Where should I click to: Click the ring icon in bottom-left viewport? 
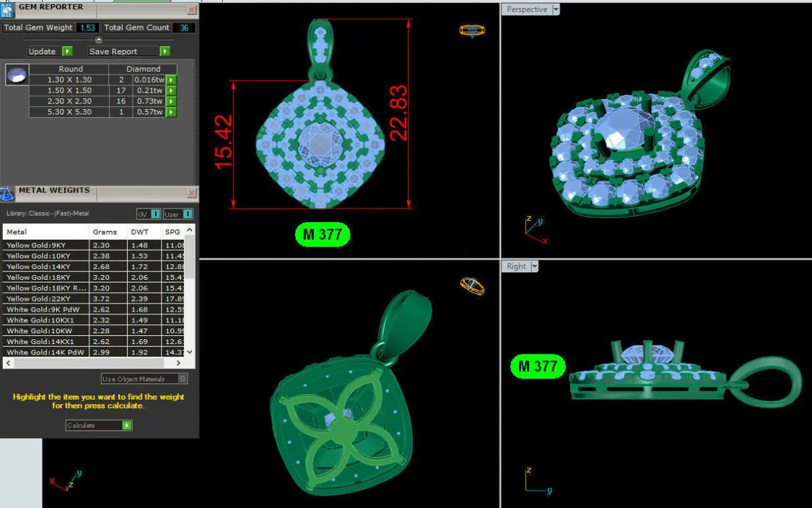click(472, 286)
